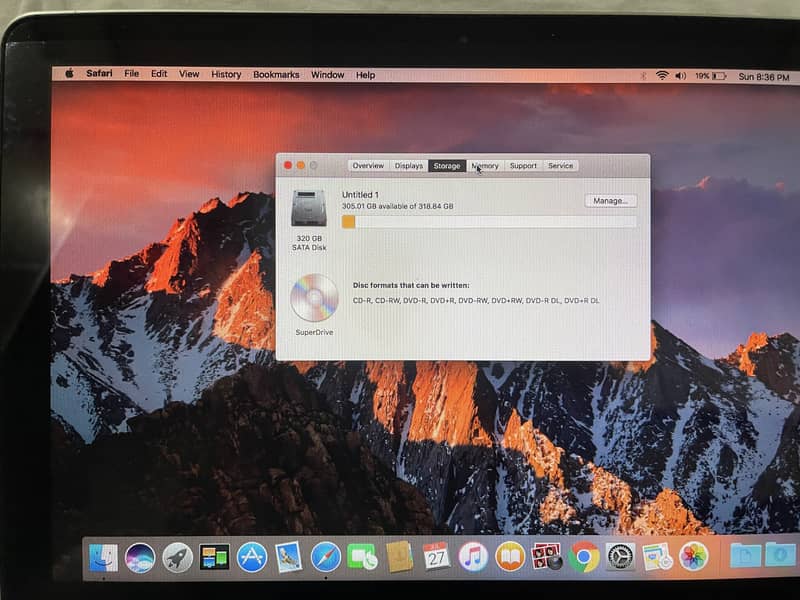The width and height of the screenshot is (800, 600).
Task: Open the Wi-Fi status icon
Action: (x=661, y=74)
